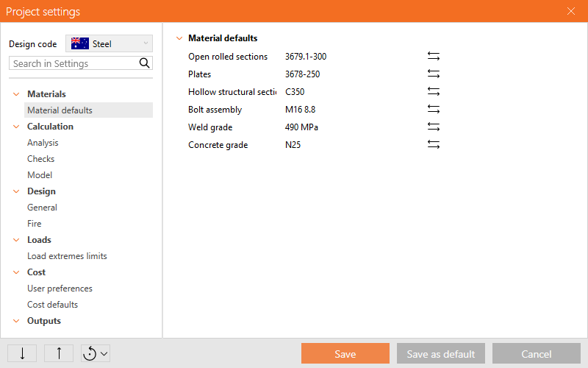
Task: Click the down arrow import button
Action: pyautogui.click(x=22, y=353)
